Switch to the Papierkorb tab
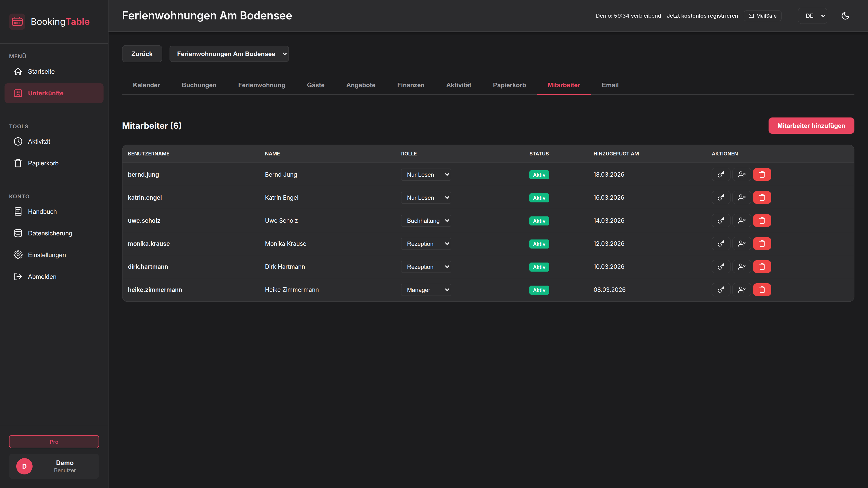This screenshot has width=868, height=488. (x=509, y=85)
